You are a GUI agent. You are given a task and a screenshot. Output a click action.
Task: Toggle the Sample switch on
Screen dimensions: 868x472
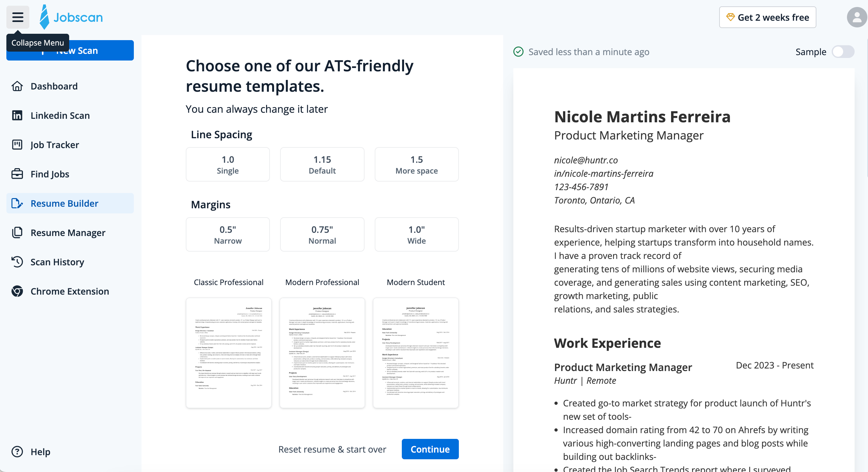click(843, 52)
